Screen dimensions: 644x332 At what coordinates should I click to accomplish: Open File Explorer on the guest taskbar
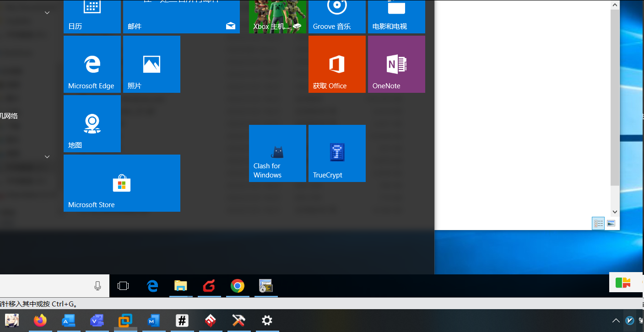click(x=181, y=286)
